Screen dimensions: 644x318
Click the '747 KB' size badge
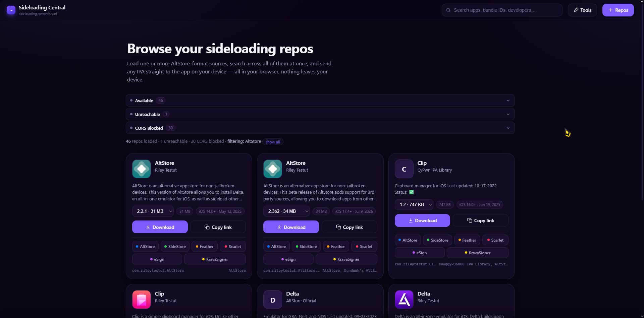(x=445, y=205)
